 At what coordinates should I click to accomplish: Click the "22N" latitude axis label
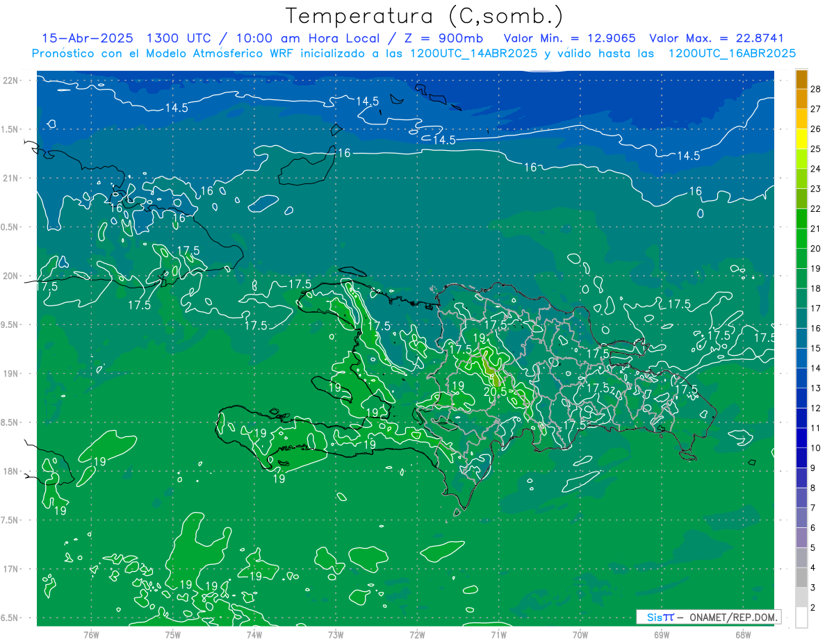pos(10,81)
